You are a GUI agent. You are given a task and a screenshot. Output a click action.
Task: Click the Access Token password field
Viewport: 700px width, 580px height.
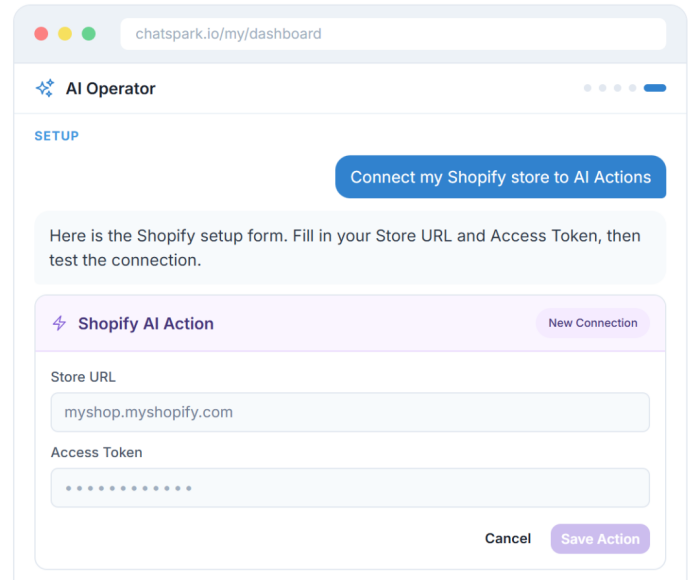click(x=350, y=488)
